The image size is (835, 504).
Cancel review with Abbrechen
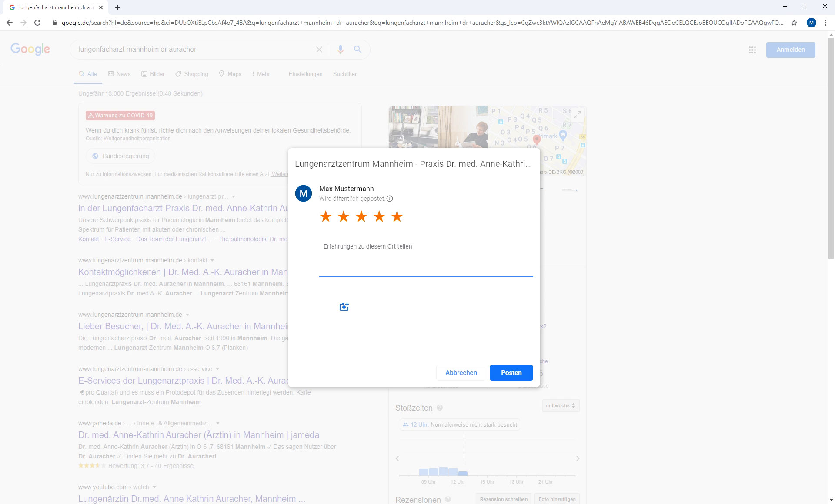[x=461, y=373]
